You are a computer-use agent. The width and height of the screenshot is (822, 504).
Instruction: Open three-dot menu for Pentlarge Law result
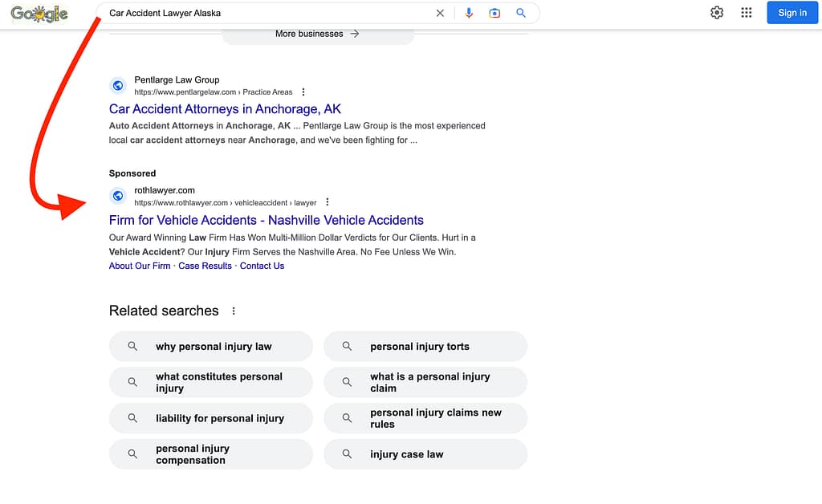click(303, 92)
